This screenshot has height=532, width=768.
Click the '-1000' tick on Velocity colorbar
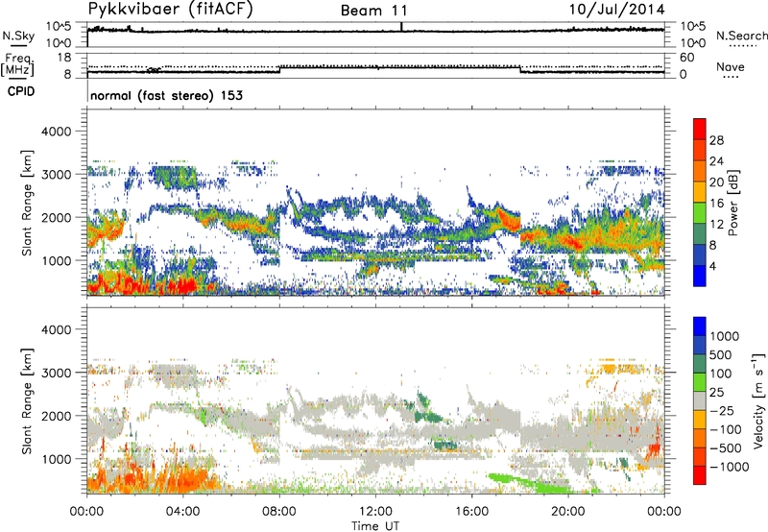point(729,467)
